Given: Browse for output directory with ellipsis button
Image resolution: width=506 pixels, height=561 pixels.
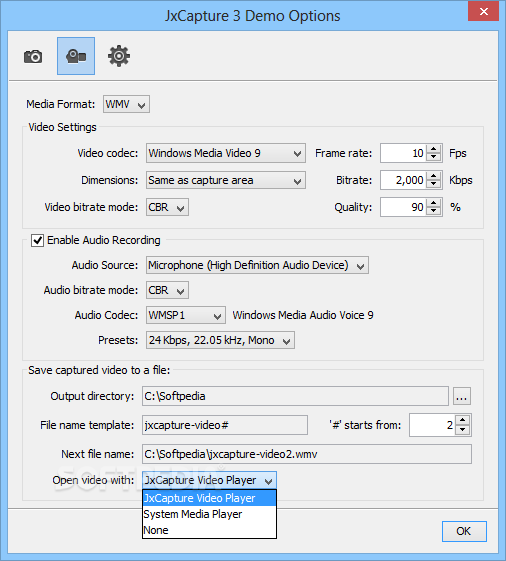Looking at the screenshot, I should point(462,396).
